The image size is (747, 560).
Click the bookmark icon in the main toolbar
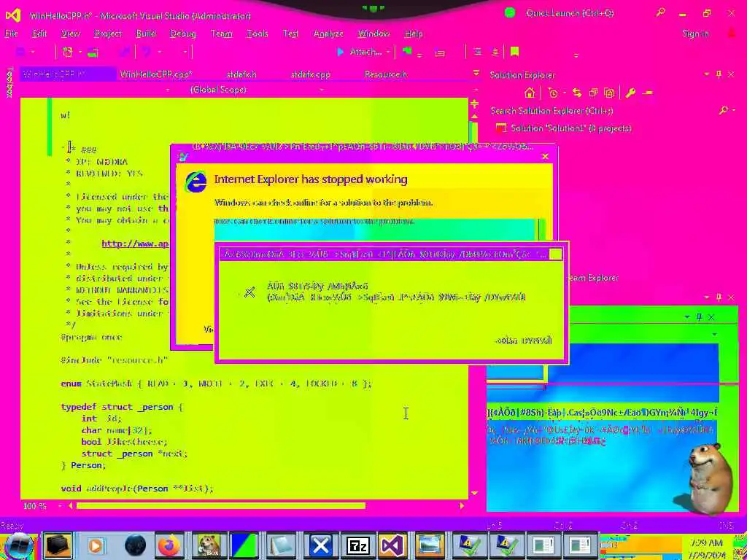click(x=514, y=52)
